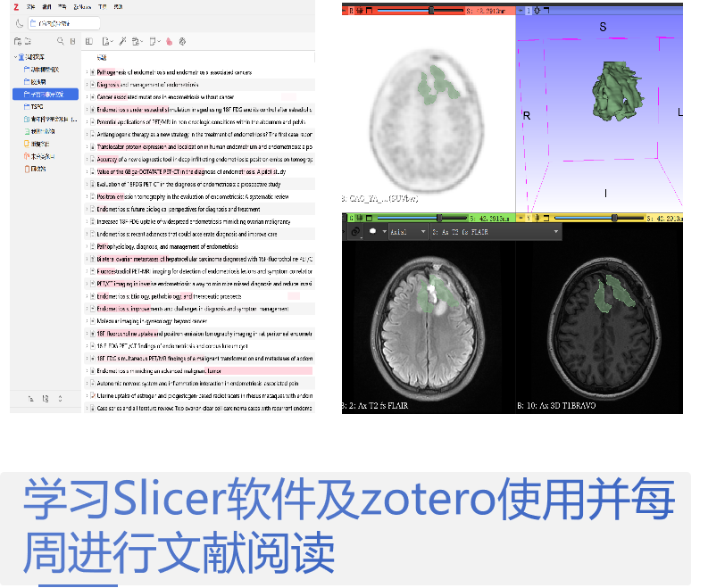Select 'Fluoroestradiol PET-MR imaging' item
The image size is (708, 588).
tap(199, 271)
